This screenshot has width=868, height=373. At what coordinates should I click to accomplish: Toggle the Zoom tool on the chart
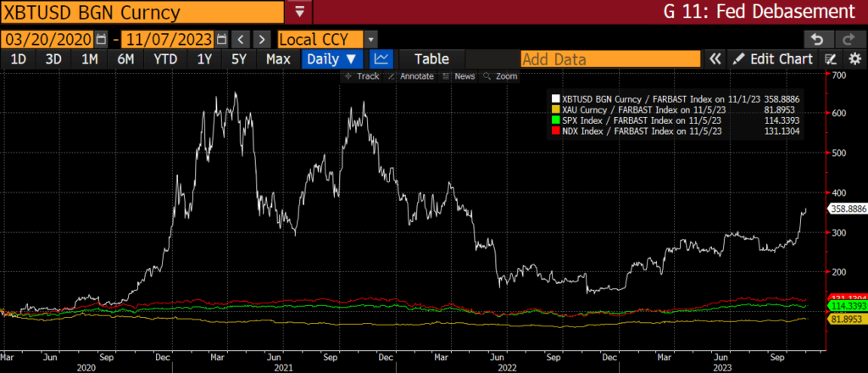click(501, 75)
